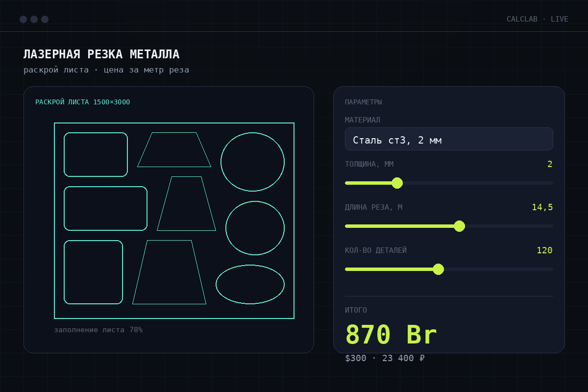Select the top-right large circle part
This screenshot has width=588, height=392.
coord(252,162)
